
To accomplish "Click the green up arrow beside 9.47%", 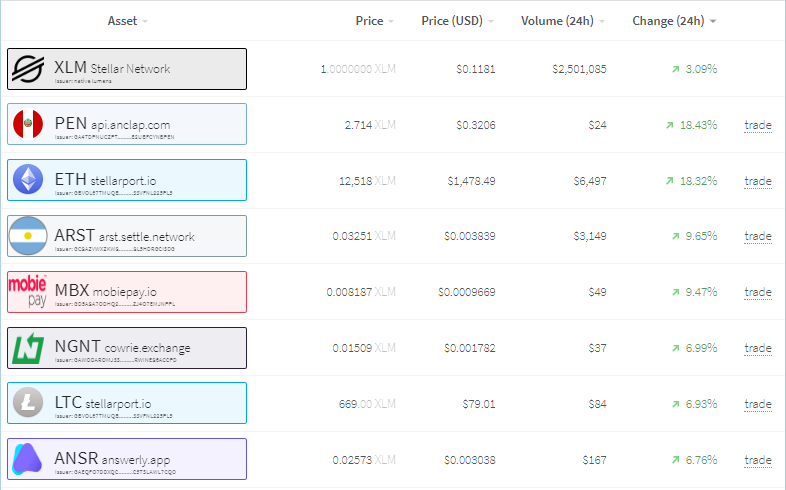I will (x=676, y=292).
